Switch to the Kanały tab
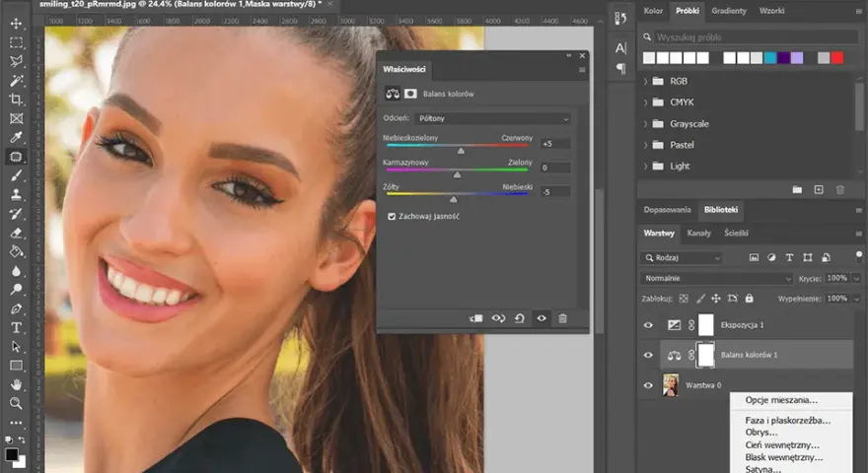Screen dimensions: 868x473 pyautogui.click(x=698, y=234)
